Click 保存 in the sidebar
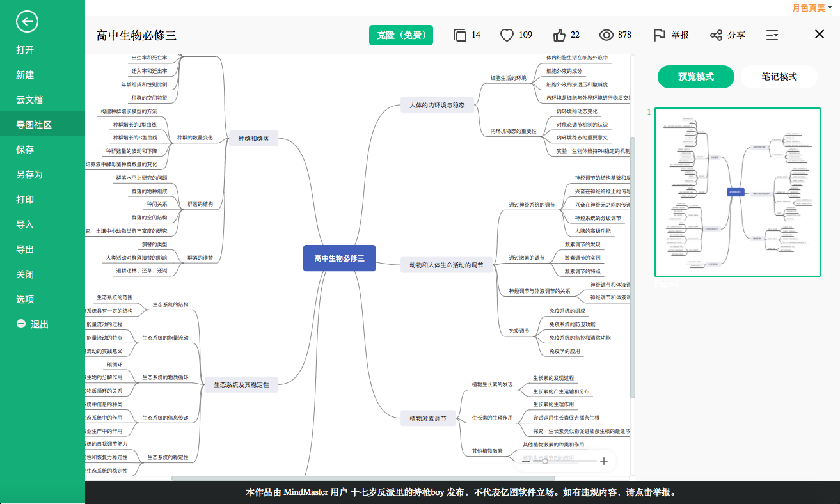The image size is (840, 504). (42, 150)
